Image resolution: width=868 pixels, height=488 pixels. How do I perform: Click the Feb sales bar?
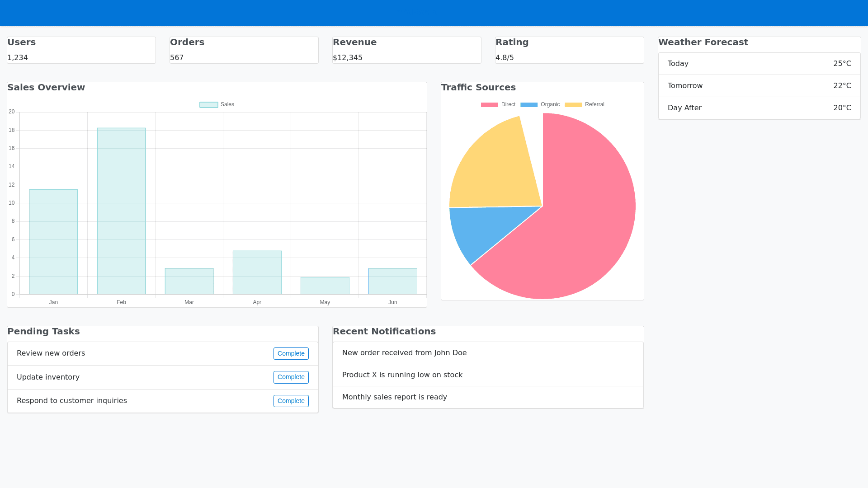pos(121,211)
